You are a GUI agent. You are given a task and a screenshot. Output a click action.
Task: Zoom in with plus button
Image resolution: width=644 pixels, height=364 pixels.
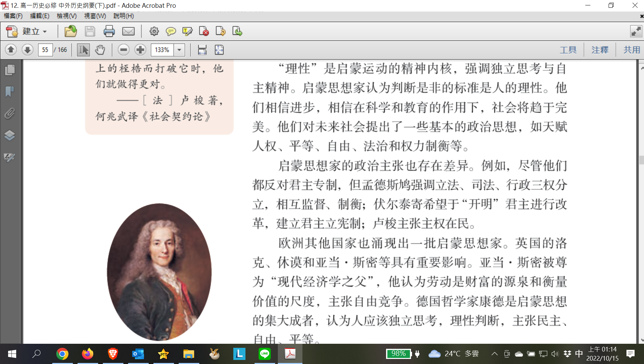tap(140, 50)
